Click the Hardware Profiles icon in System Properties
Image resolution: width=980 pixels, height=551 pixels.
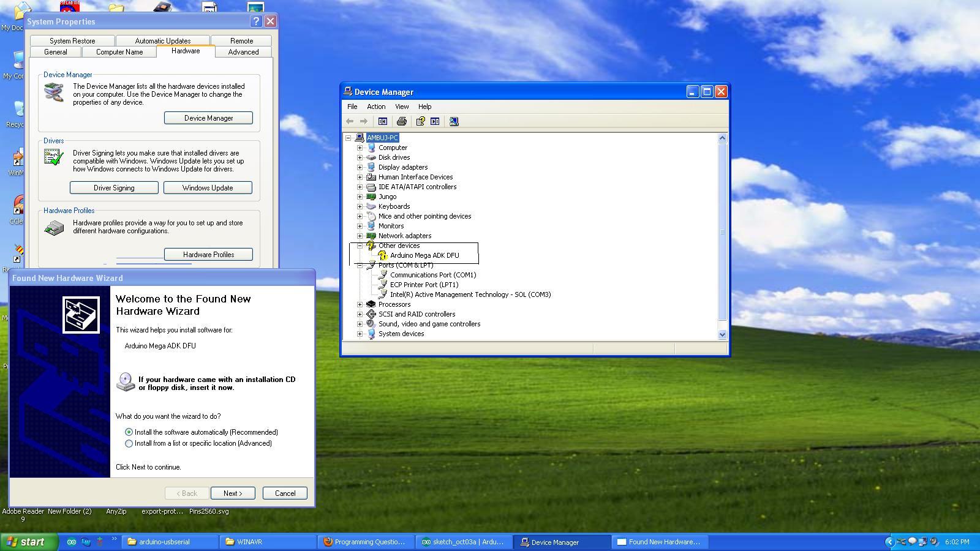coord(54,228)
